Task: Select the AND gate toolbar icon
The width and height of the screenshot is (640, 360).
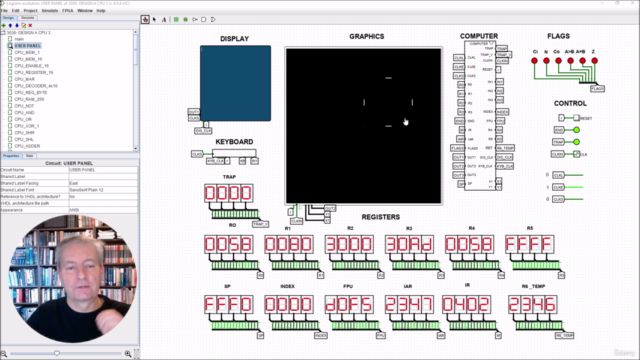Action: pyautogui.click(x=204, y=20)
